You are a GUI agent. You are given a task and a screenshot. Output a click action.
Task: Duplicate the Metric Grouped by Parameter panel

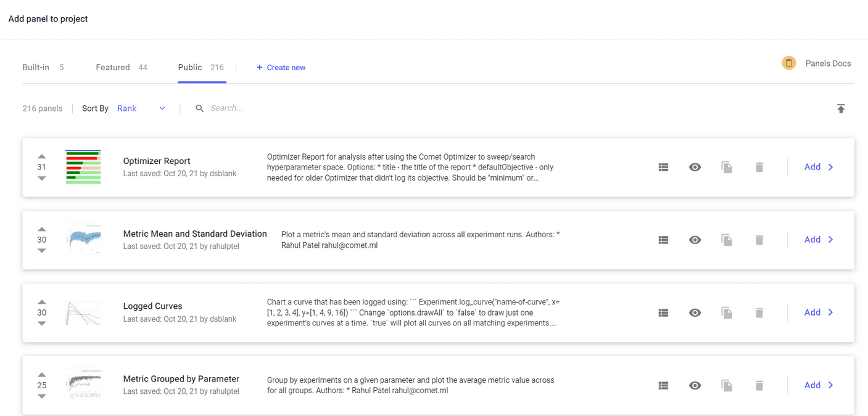point(727,385)
